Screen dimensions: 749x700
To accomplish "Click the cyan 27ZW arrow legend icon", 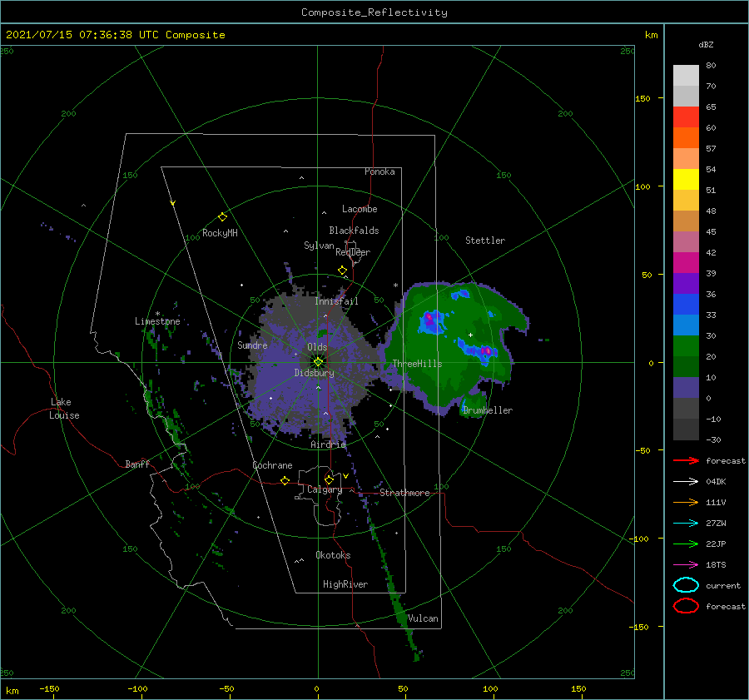I will (x=686, y=524).
